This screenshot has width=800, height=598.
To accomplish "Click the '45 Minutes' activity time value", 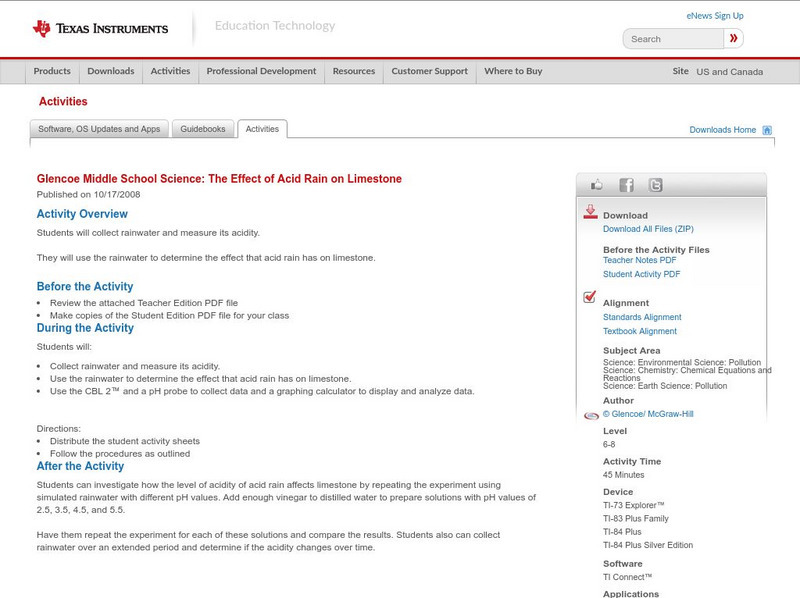I will (x=623, y=475).
